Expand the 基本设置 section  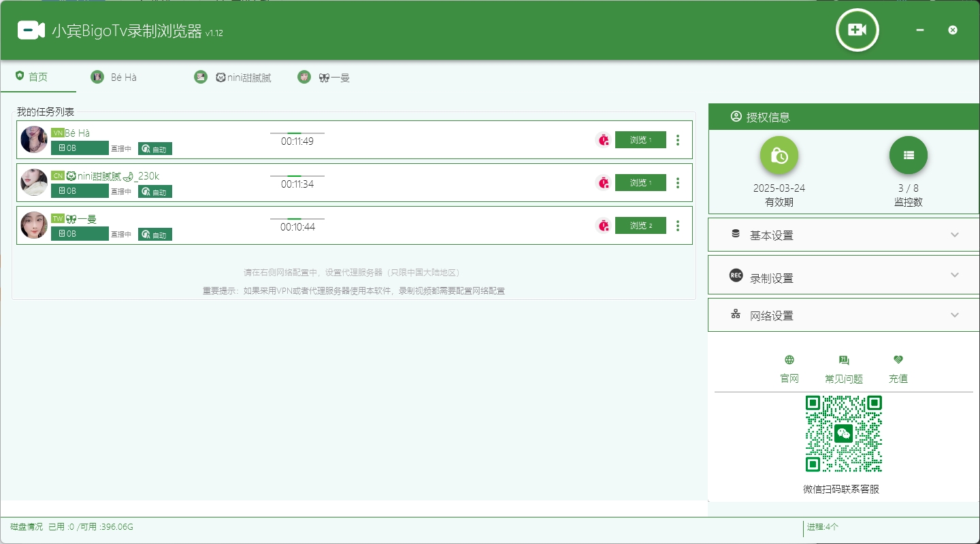(844, 235)
